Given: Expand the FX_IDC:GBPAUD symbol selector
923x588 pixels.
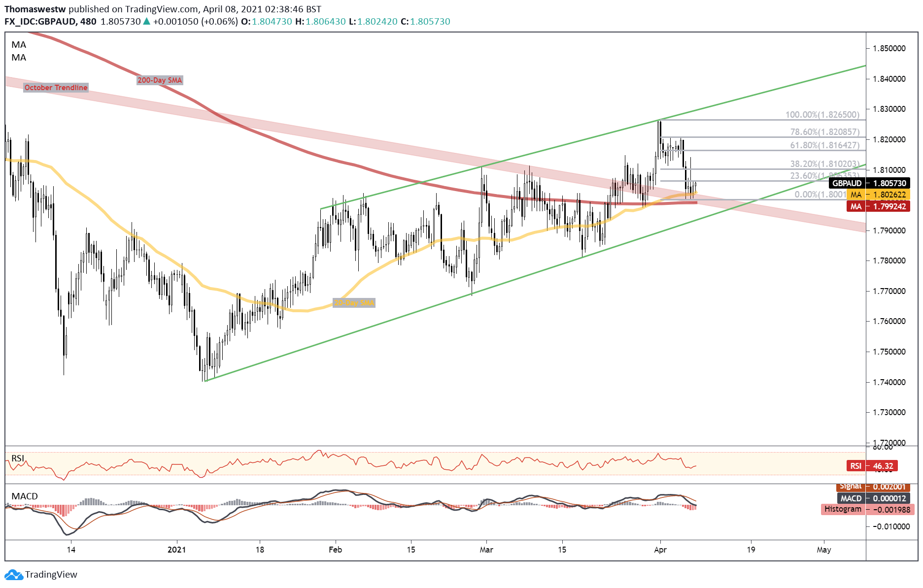Looking at the screenshot, I should coord(39,22).
